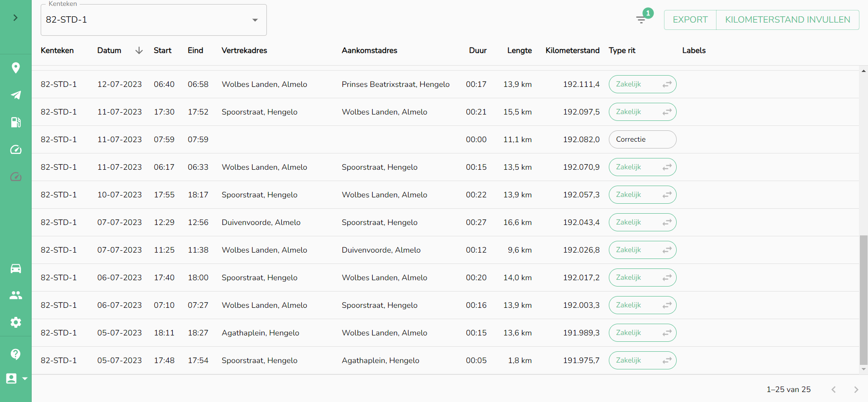This screenshot has height=402, width=868.
Task: Click KILOMETERSTAND INVULLEN button
Action: point(787,20)
